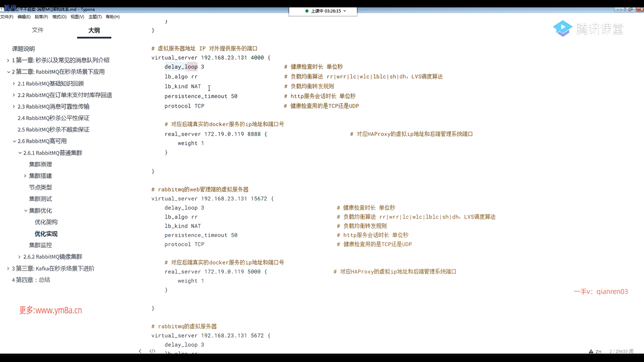Open the 格式(O) menu

[59, 17]
